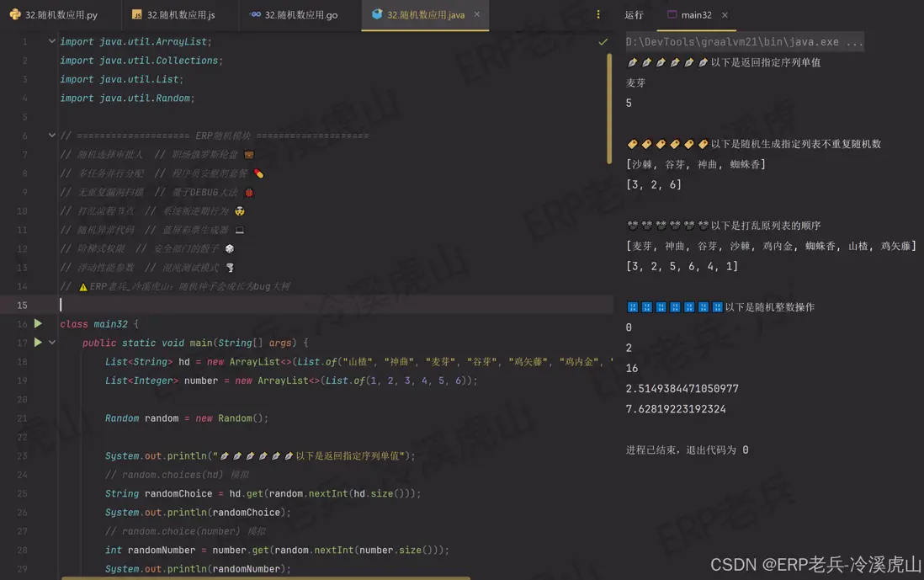
Task: Click the main32 run configuration icon
Action: pyautogui.click(x=672, y=15)
